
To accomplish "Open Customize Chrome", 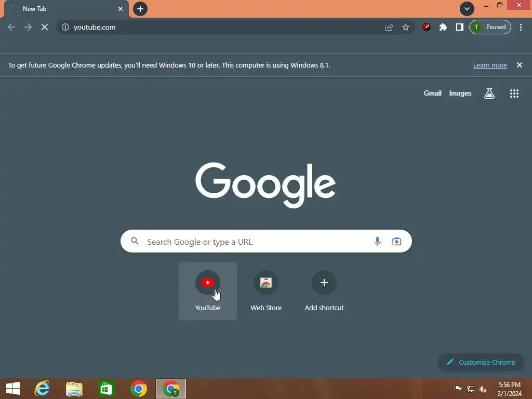I will (x=481, y=362).
